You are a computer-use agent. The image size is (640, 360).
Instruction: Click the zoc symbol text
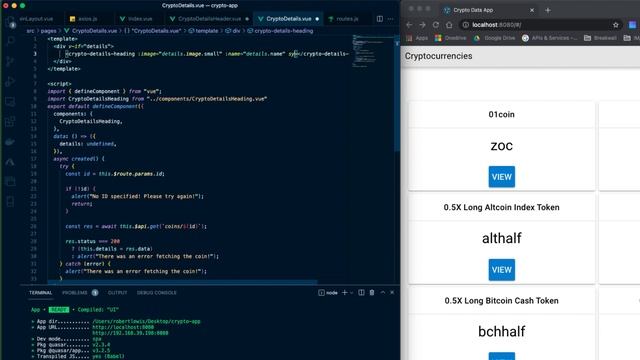[502, 146]
